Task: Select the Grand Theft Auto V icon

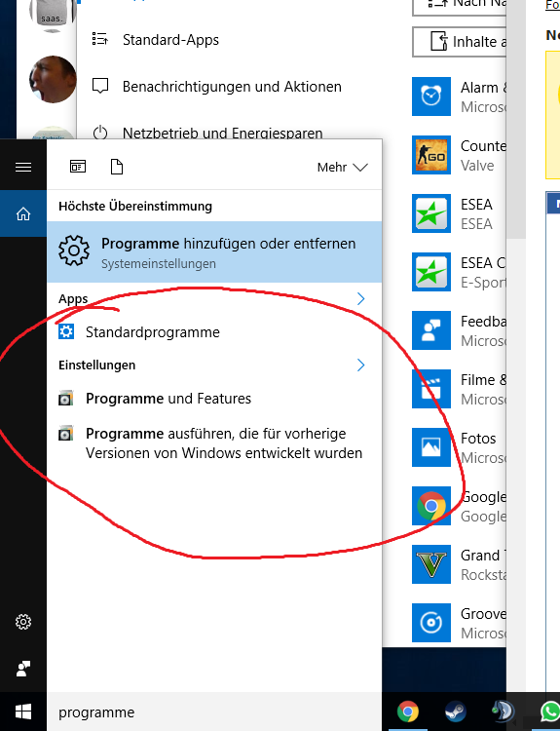Action: point(430,564)
